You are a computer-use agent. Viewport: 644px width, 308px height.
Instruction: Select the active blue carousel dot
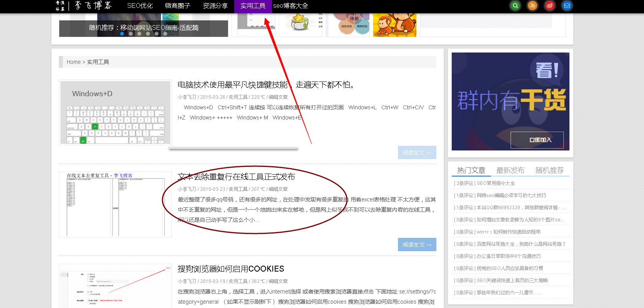pos(122,34)
